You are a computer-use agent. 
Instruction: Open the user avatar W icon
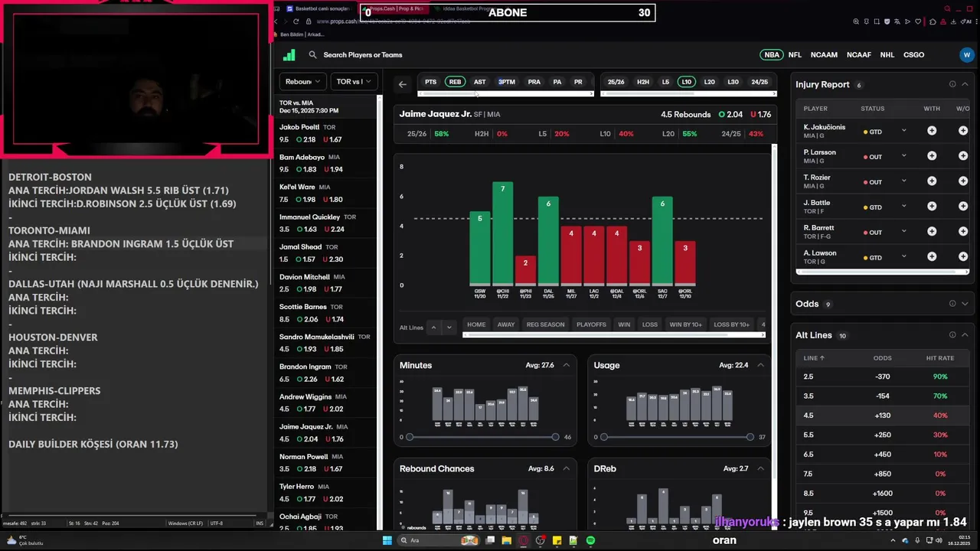coord(966,55)
